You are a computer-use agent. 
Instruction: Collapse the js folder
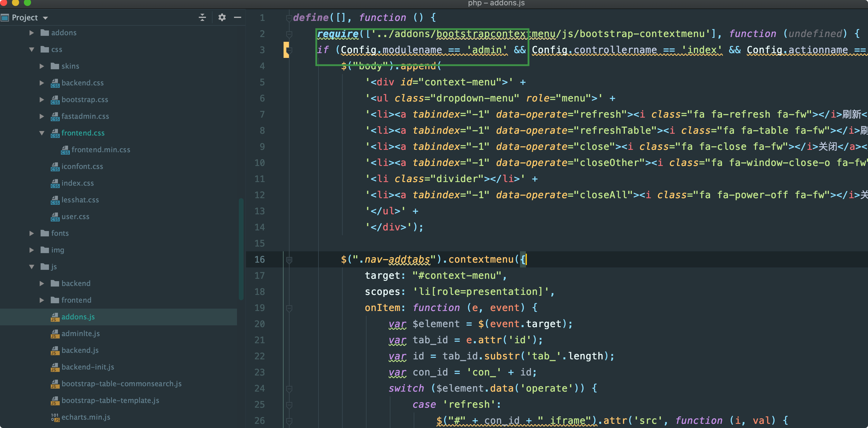pyautogui.click(x=31, y=267)
